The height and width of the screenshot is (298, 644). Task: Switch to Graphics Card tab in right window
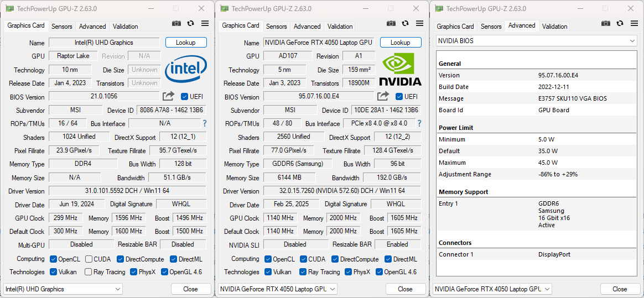pyautogui.click(x=455, y=27)
